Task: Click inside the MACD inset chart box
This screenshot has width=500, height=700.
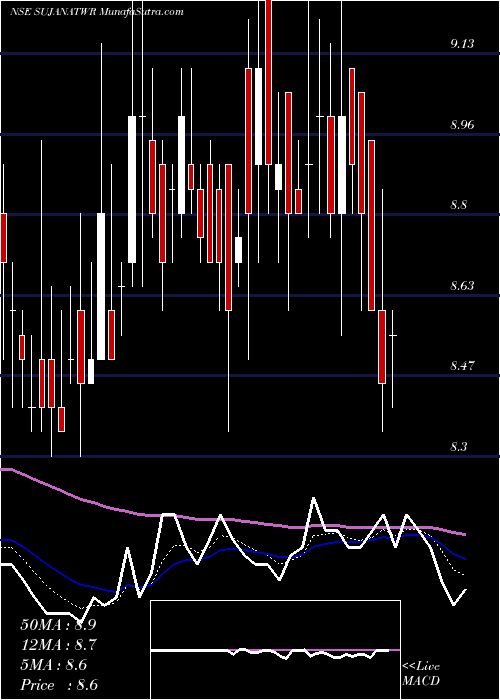Action: pos(275,650)
